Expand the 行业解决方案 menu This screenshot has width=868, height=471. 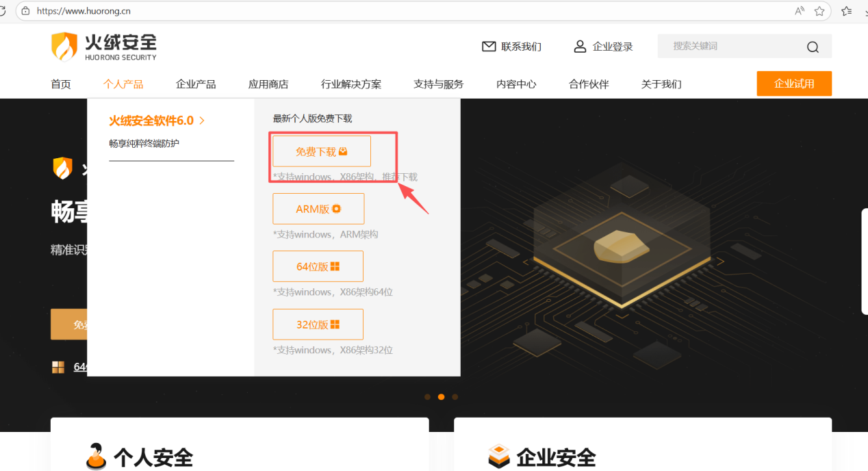pos(351,84)
